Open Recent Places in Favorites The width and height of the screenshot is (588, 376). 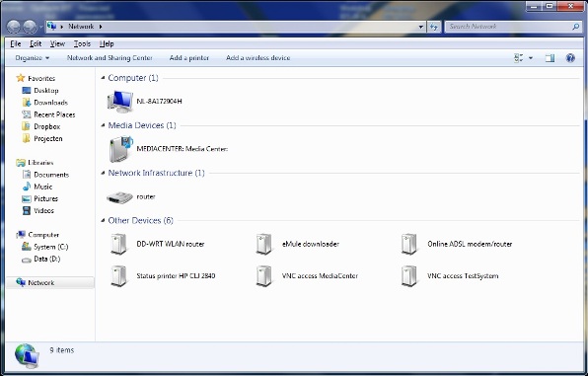pos(54,114)
